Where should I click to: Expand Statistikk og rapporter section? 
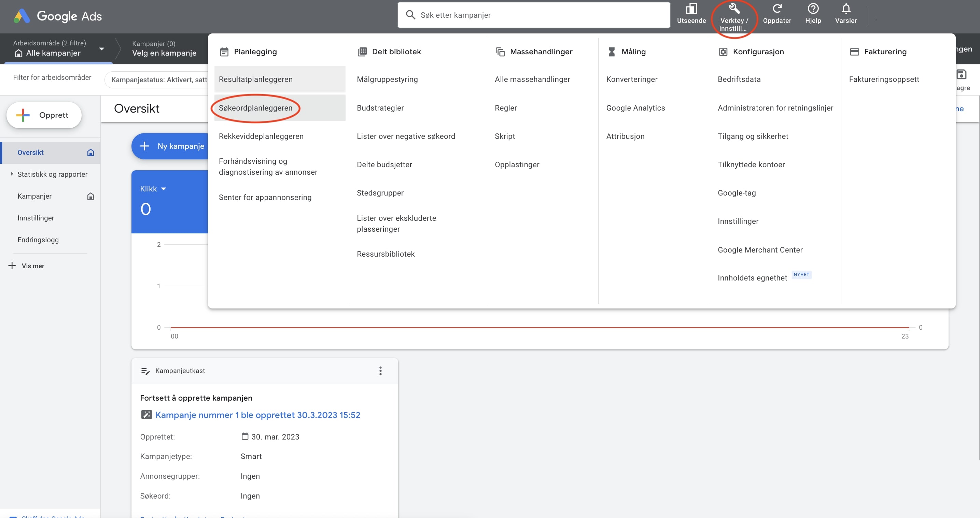12,174
